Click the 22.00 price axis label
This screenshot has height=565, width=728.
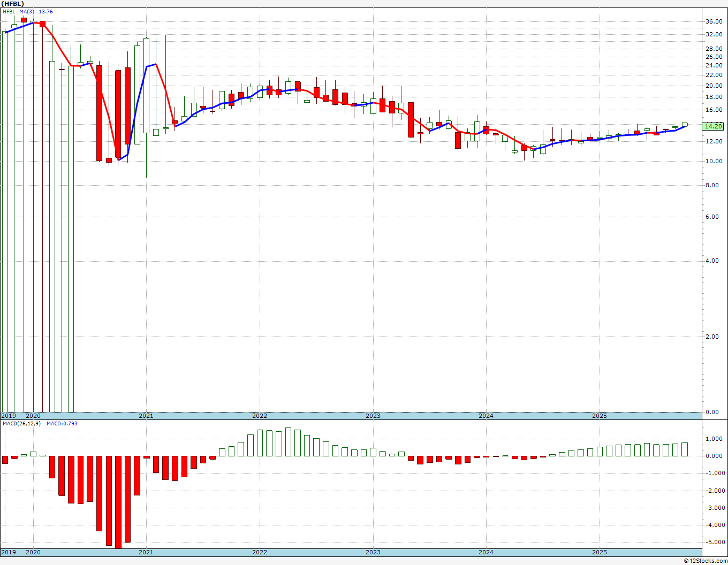(714, 75)
